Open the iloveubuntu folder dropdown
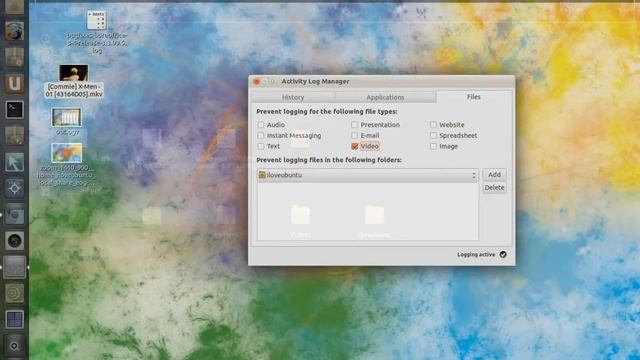Viewport: 640px width, 360px height. [x=368, y=175]
